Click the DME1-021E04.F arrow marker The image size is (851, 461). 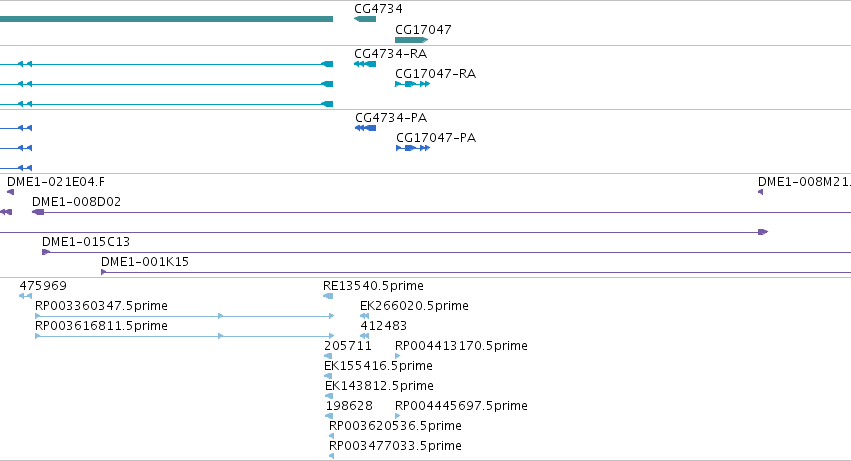10,192
